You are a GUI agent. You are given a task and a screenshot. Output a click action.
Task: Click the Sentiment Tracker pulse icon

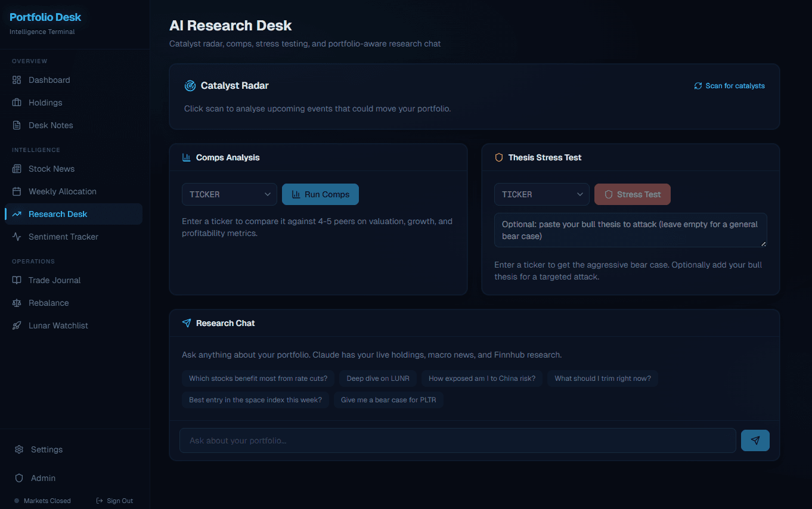17,237
